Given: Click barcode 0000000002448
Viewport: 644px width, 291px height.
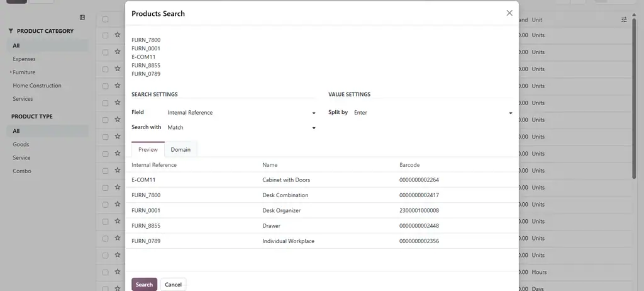Looking at the screenshot, I should click(x=419, y=225).
